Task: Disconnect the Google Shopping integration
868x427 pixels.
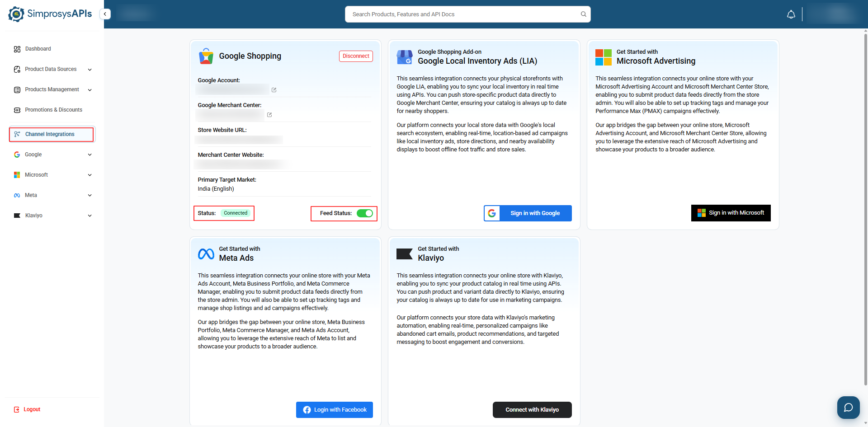Action: (x=356, y=56)
